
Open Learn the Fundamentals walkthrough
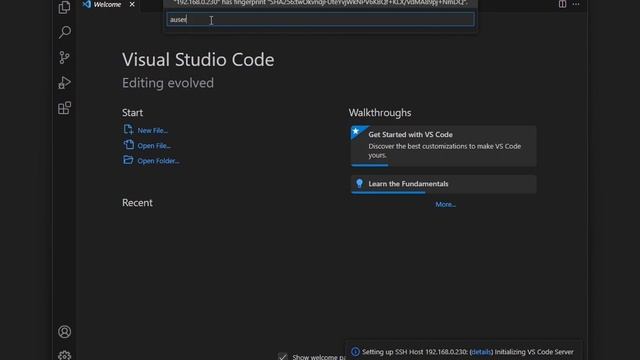click(444, 184)
